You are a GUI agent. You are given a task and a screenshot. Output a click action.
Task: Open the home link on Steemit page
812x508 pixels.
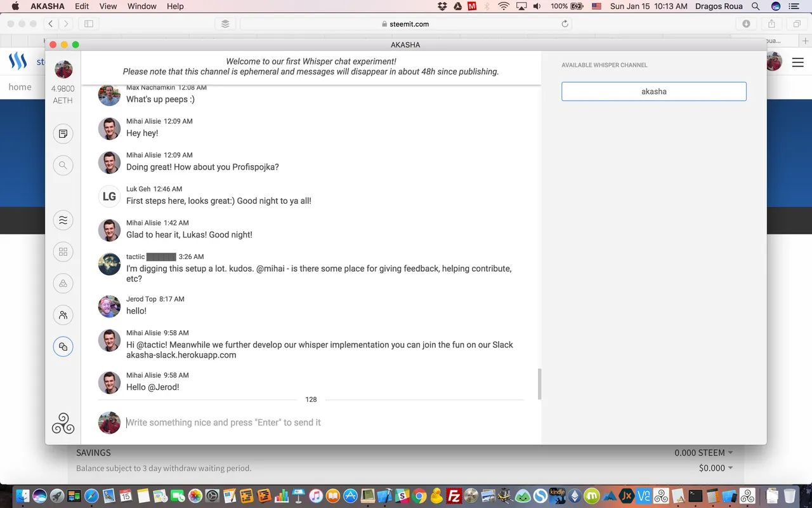[x=20, y=87]
